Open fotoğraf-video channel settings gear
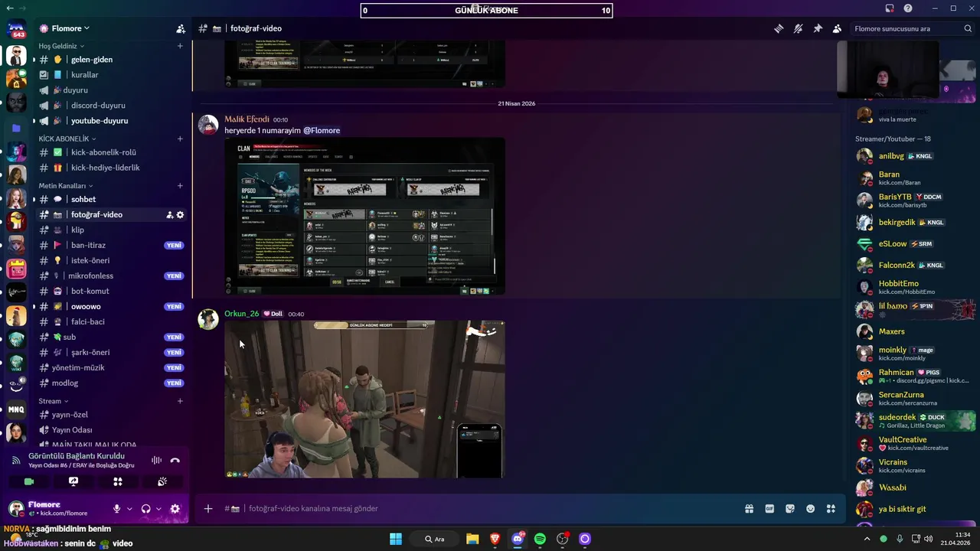Image resolution: width=980 pixels, height=551 pixels. [180, 215]
